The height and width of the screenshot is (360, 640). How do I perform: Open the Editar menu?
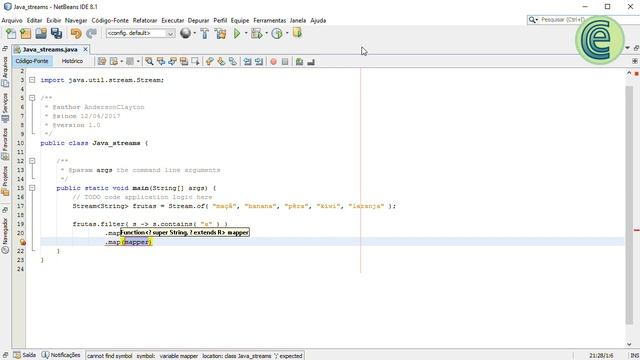(x=34, y=20)
